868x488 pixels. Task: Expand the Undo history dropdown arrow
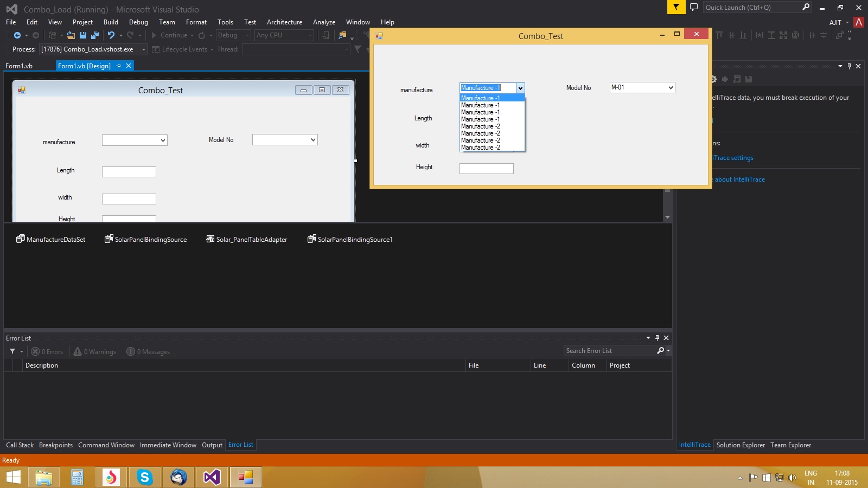coord(120,35)
